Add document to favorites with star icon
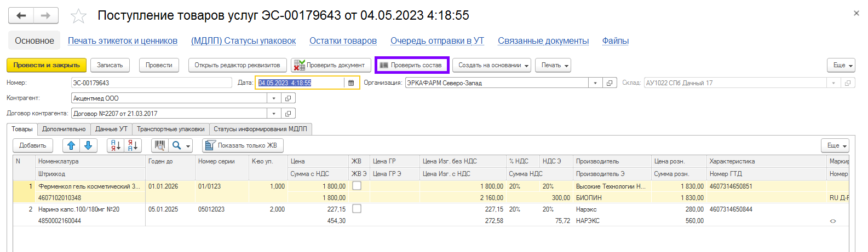Viewport: 868px width, 252px height. [x=78, y=16]
